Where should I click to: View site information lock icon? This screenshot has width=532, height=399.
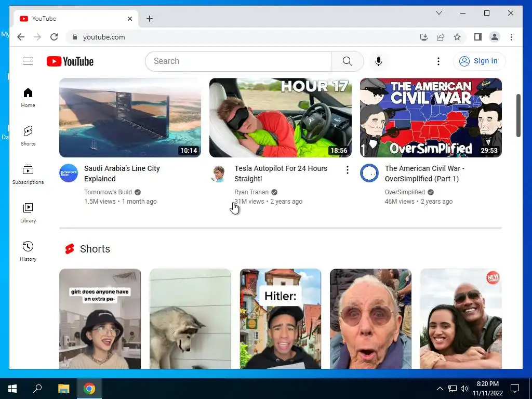pos(75,37)
